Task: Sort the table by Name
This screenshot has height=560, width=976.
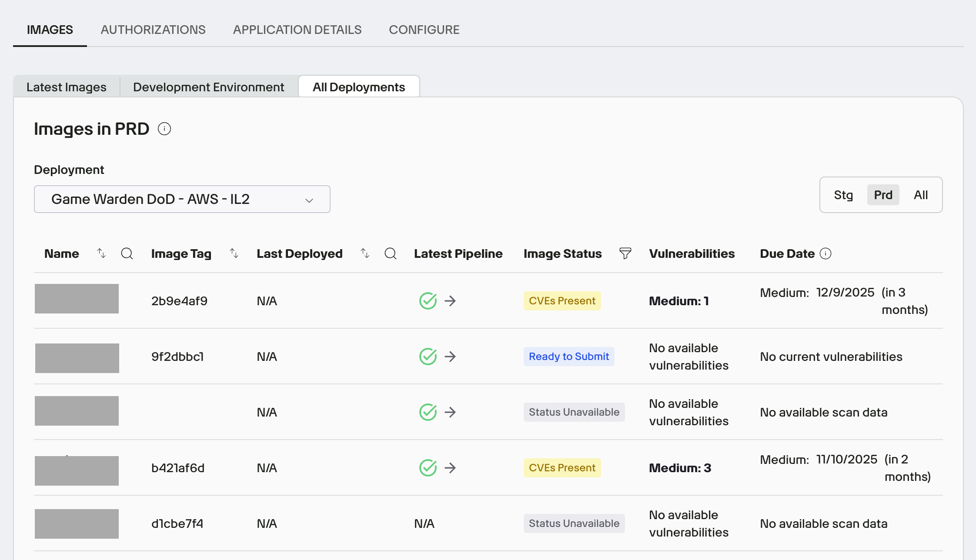Action: (101, 253)
